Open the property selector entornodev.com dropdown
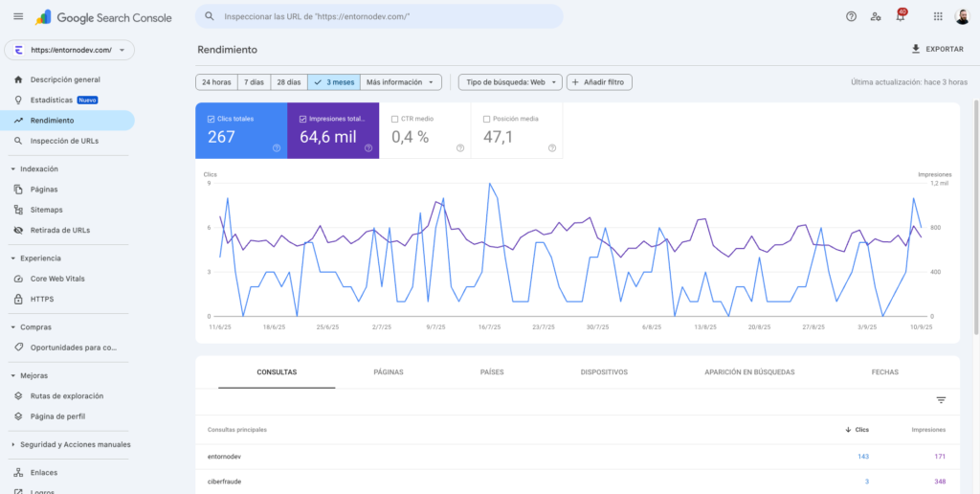 click(70, 50)
